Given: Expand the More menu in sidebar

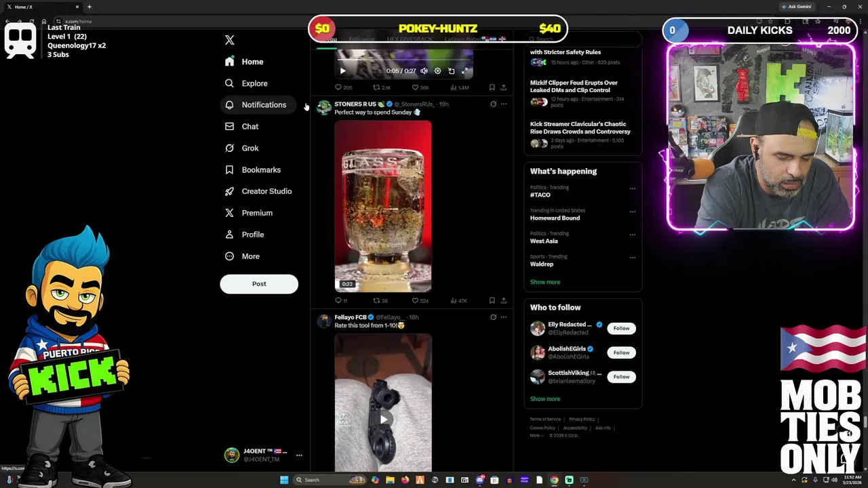Looking at the screenshot, I should (x=242, y=256).
